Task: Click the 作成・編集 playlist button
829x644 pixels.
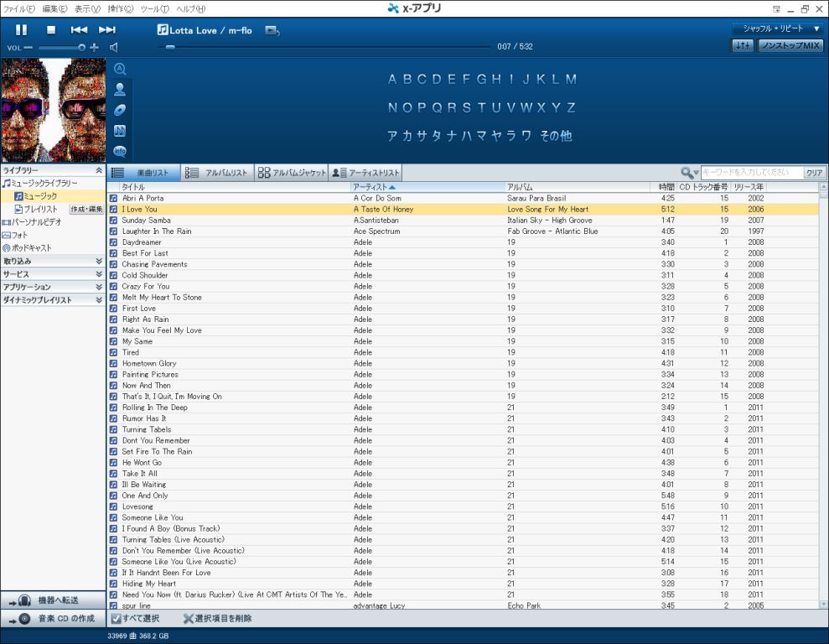Action: (86, 210)
